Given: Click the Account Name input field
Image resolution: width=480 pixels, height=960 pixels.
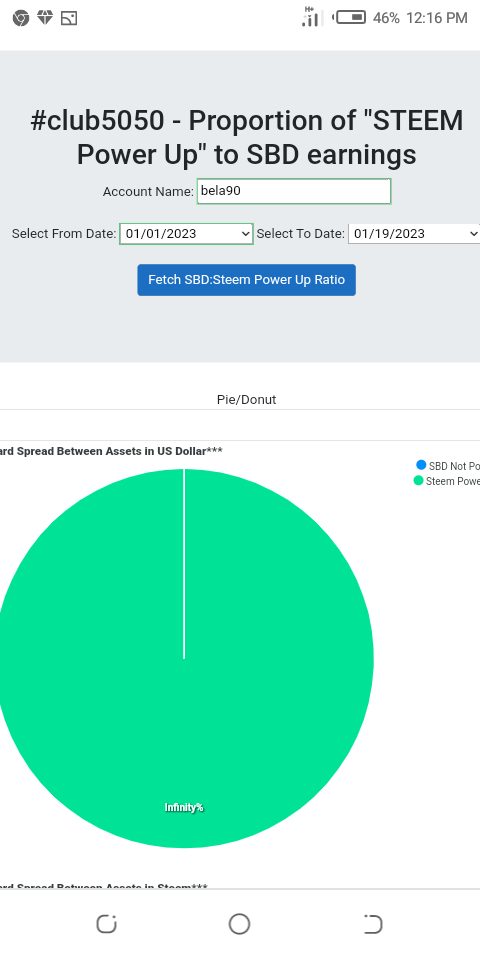Looking at the screenshot, I should click(294, 191).
